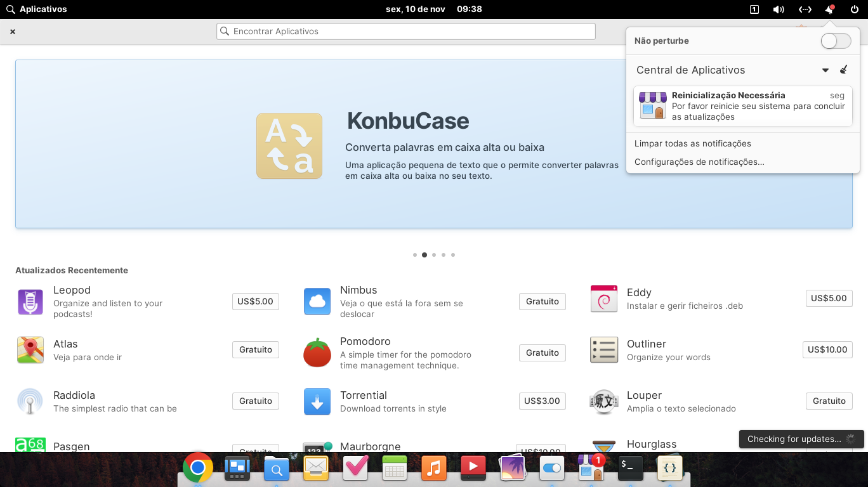Go to the third banner carousel dot
The width and height of the screenshot is (868, 487).
(434, 255)
